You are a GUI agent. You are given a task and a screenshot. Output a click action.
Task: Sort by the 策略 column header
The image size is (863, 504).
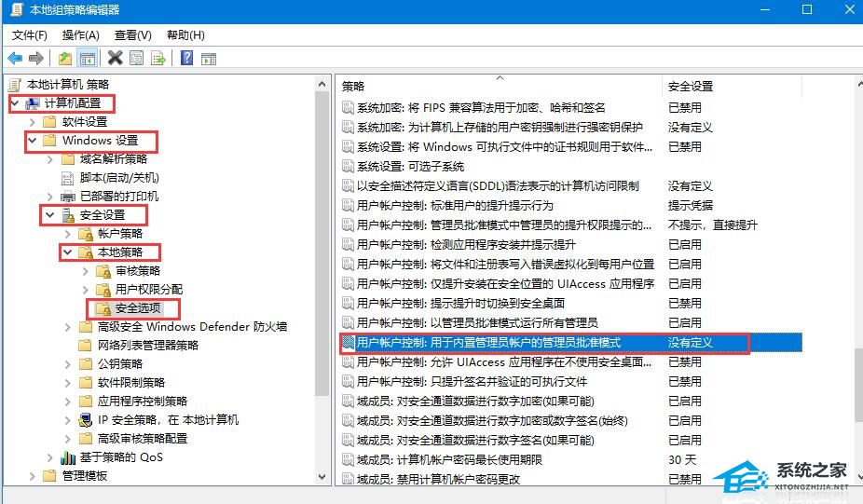[x=500, y=87]
